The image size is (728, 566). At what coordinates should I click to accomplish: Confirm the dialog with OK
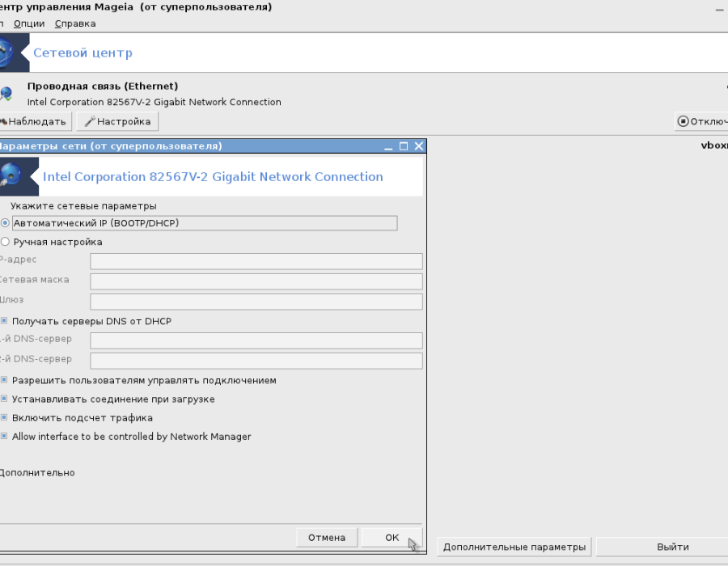pyautogui.click(x=392, y=538)
